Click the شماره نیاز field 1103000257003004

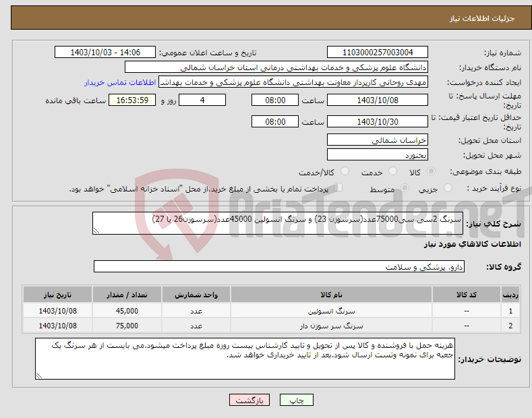(378, 53)
